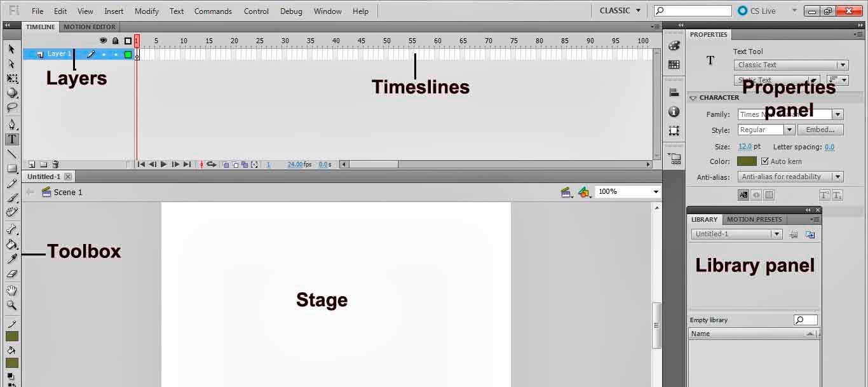Select the Subselection tool
The height and width of the screenshot is (387, 868).
[x=11, y=64]
